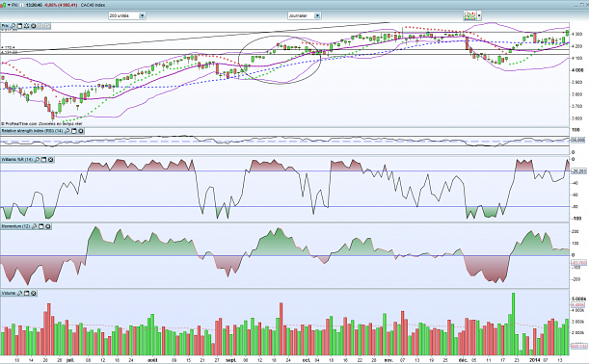
Task: Click the 3 600 price axis label
Action: tap(577, 118)
